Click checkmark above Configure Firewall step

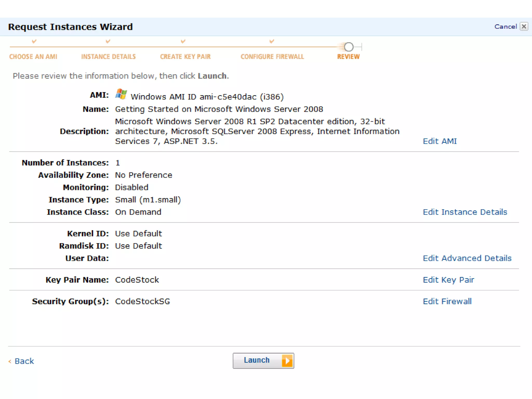coord(272,41)
